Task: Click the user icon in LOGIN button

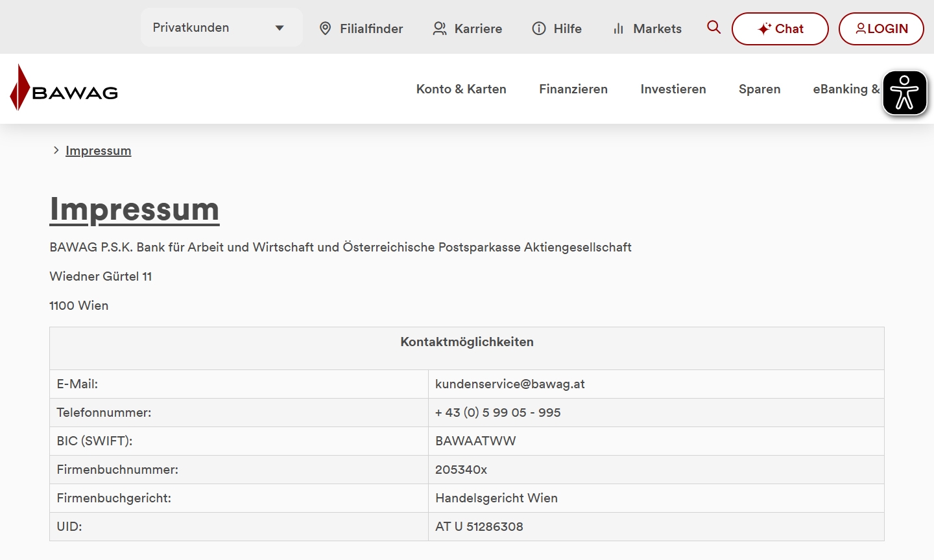Action: point(861,29)
